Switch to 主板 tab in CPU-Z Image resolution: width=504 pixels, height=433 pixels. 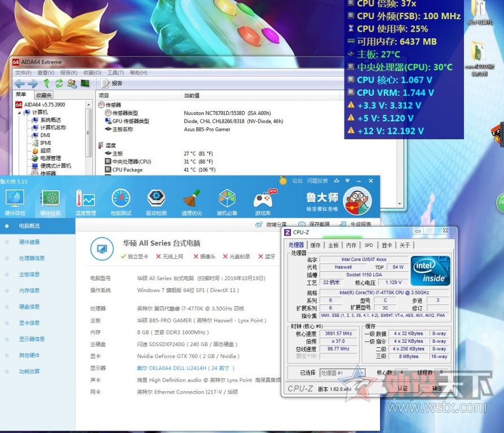tap(333, 245)
